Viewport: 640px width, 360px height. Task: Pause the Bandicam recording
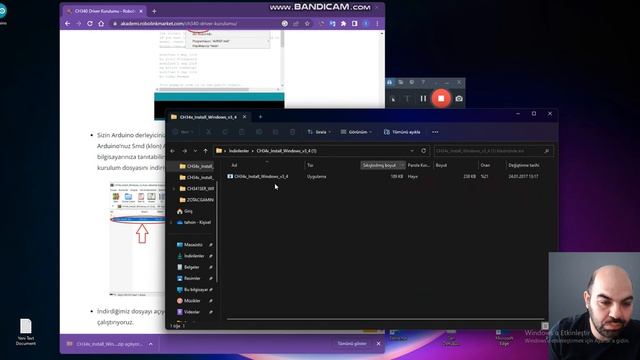(423, 98)
